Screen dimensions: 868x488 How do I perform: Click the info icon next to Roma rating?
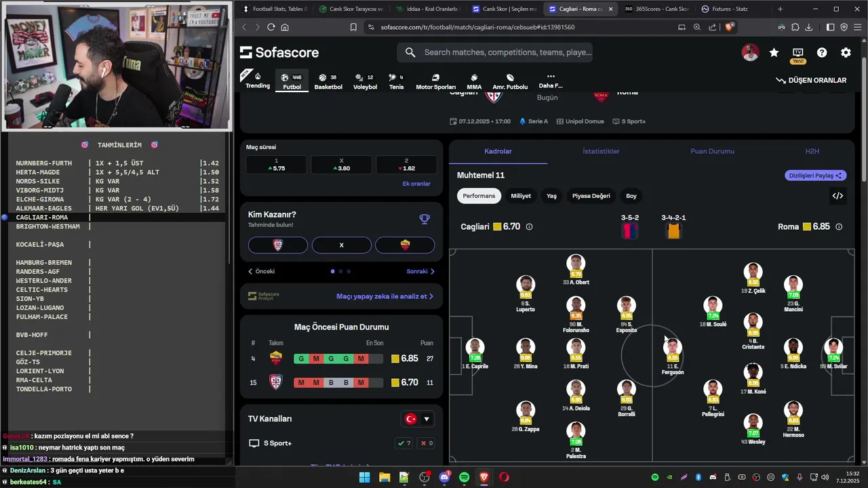839,227
